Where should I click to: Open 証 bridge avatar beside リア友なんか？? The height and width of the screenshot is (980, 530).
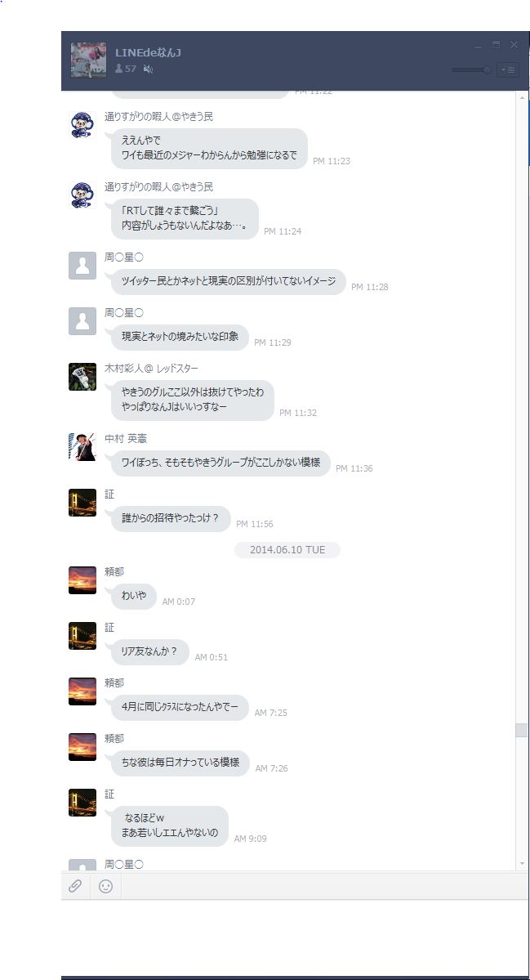(x=82, y=636)
